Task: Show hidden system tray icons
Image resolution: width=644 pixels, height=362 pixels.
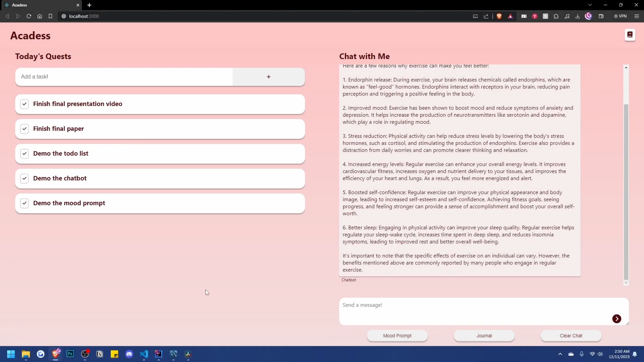Action: pos(560,354)
